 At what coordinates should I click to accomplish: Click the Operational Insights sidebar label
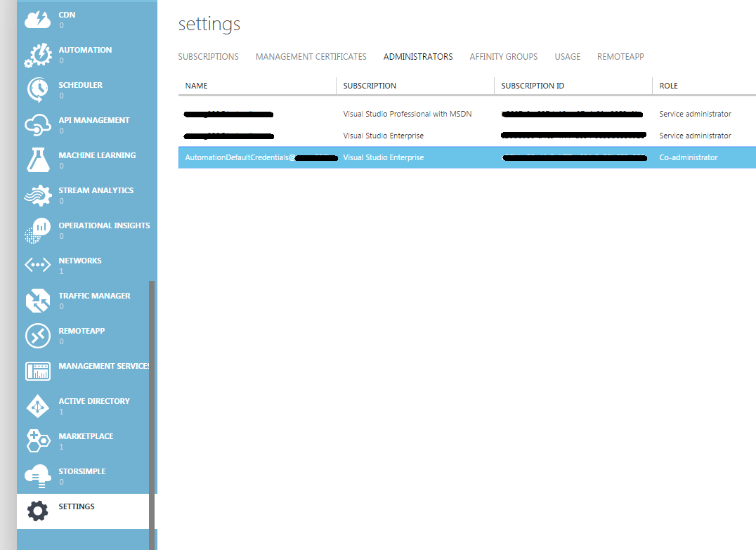coord(104,225)
